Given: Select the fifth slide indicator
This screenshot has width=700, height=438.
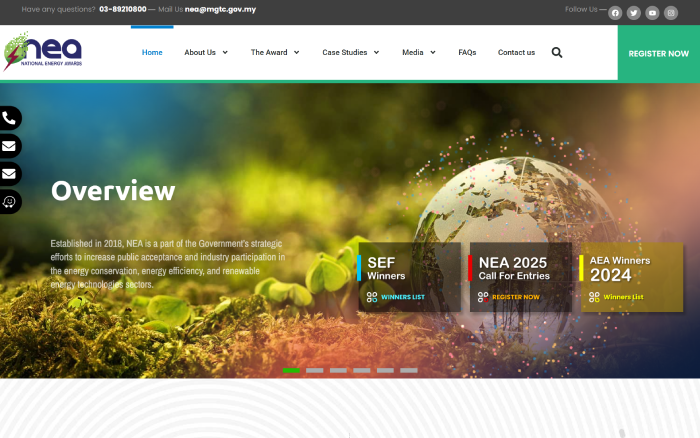Looking at the screenshot, I should point(385,371).
